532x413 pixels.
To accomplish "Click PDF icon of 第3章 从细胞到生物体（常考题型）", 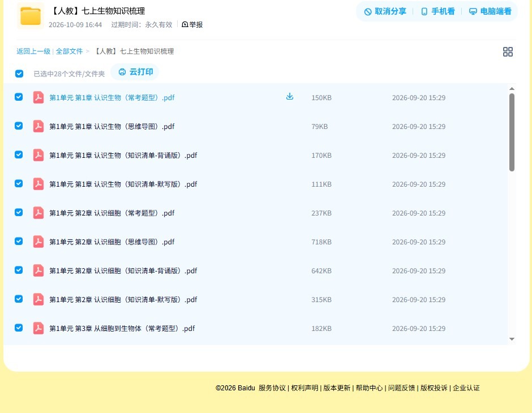I will point(38,328).
